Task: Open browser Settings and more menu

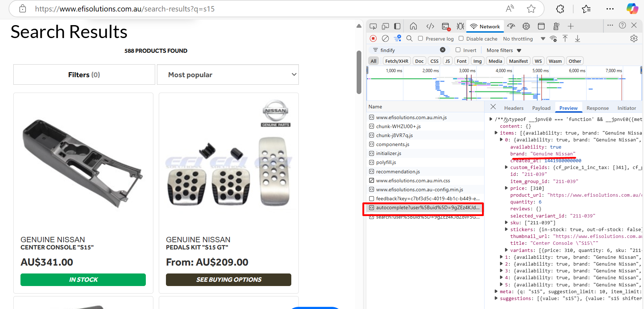Action: [610, 9]
